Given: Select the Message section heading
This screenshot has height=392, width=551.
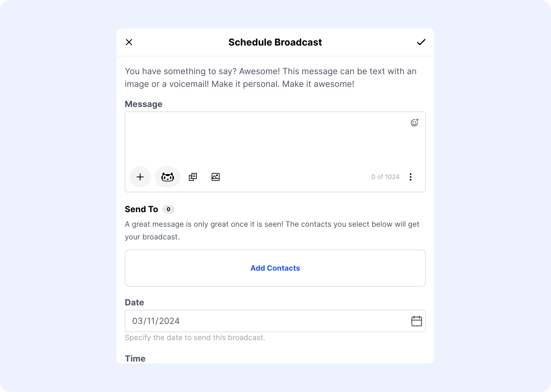Looking at the screenshot, I should click(143, 104).
